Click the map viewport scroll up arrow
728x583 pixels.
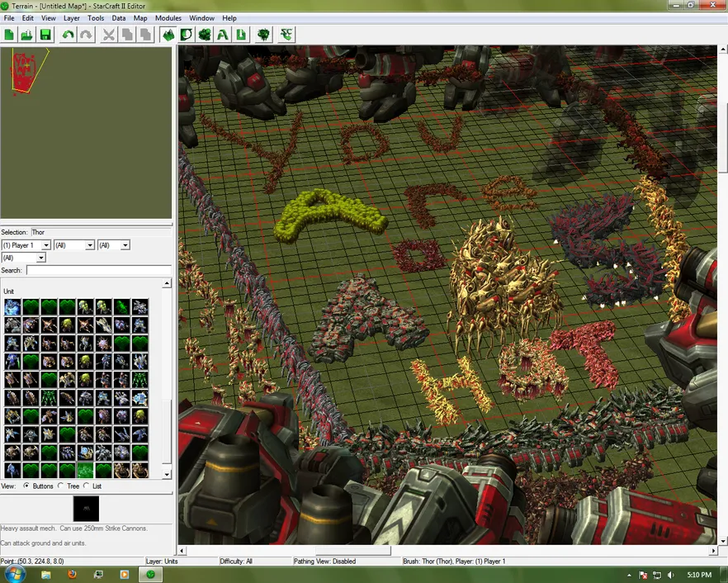point(723,49)
